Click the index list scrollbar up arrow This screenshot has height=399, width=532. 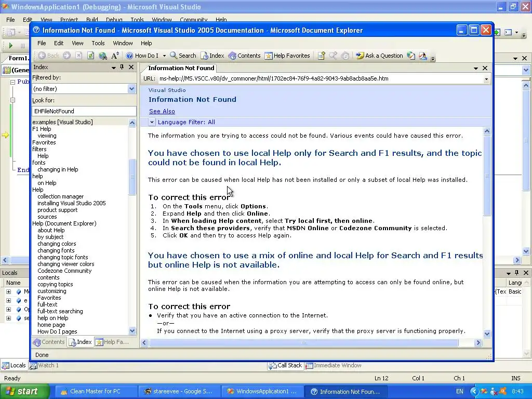132,123
